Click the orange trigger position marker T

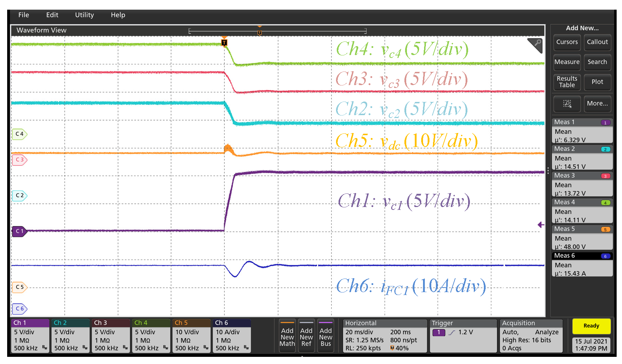click(224, 43)
